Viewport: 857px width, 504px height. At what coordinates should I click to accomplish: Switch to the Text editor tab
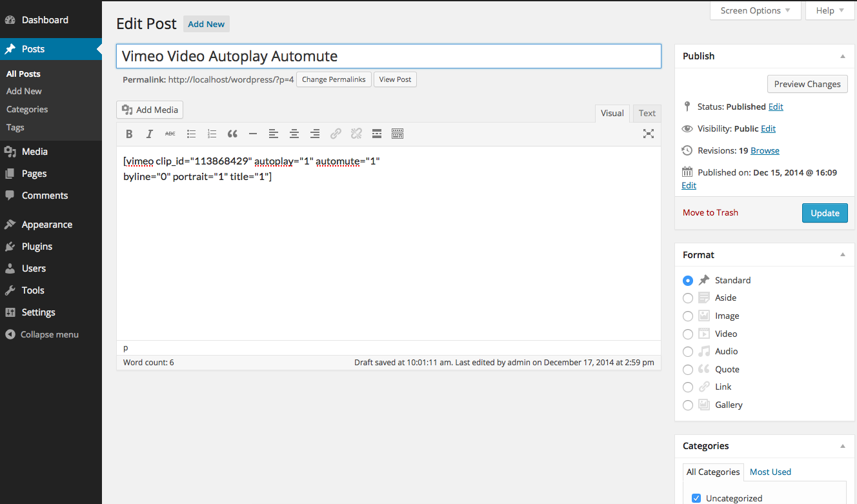(x=647, y=113)
